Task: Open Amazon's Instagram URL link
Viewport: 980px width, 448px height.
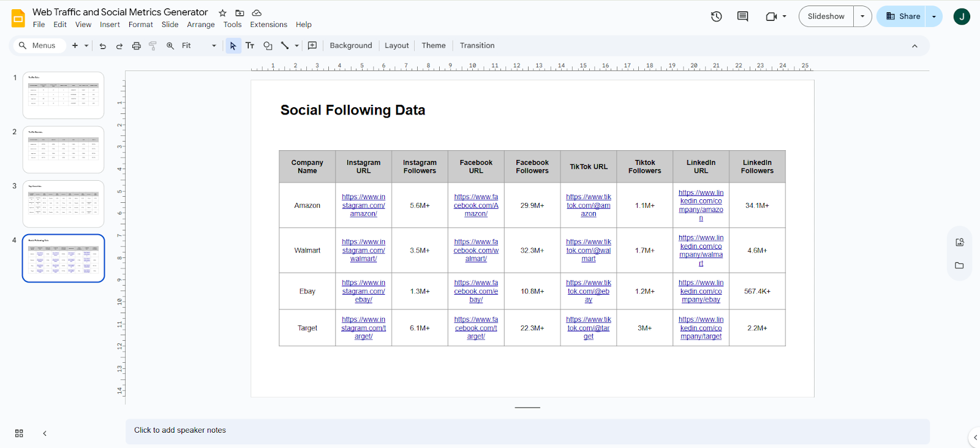Action: click(x=363, y=205)
